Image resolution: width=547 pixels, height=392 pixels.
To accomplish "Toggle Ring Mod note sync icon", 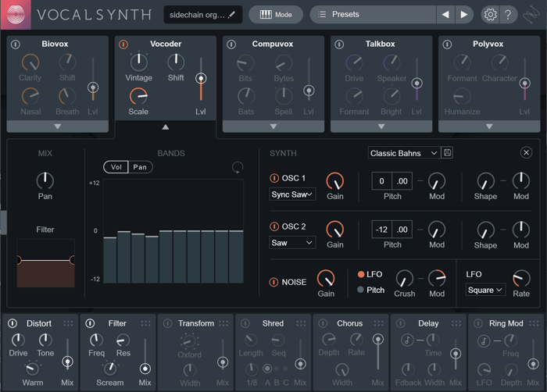I will click(x=484, y=340).
